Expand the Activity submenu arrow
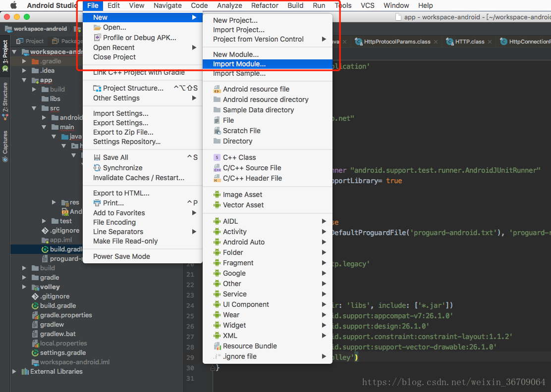Image resolution: width=551 pixels, height=392 pixels. [324, 232]
